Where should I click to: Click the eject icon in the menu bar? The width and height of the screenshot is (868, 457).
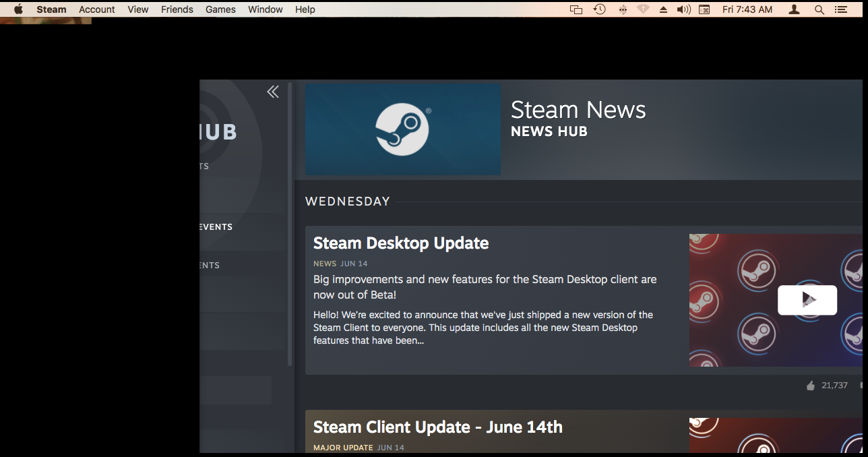pyautogui.click(x=662, y=9)
